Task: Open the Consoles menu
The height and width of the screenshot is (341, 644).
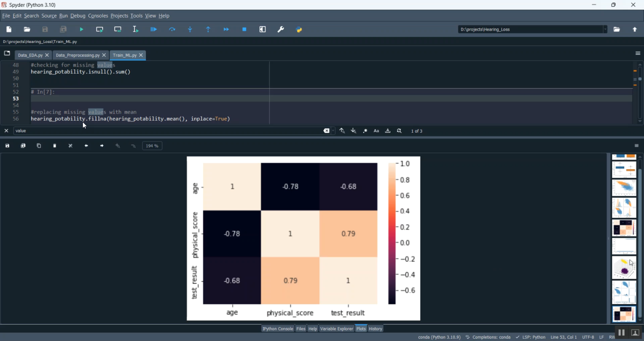Action: coord(98,16)
